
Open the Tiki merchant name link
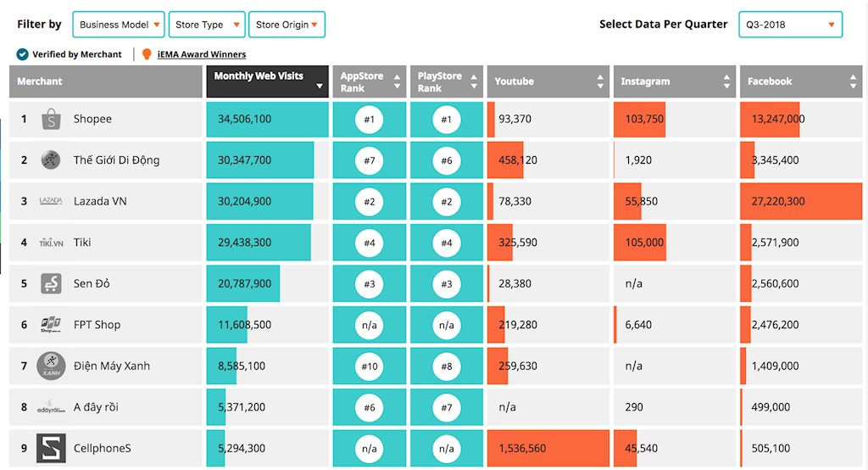click(82, 243)
